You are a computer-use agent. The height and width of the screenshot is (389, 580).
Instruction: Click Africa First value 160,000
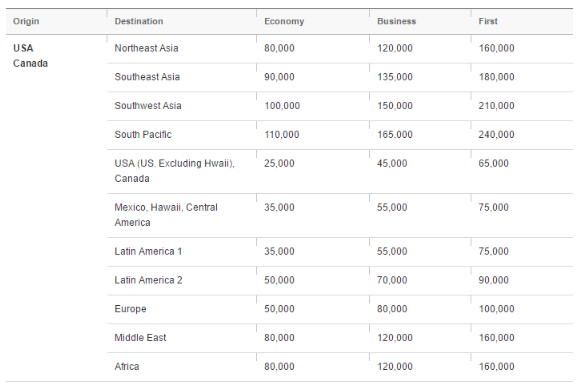496,366
